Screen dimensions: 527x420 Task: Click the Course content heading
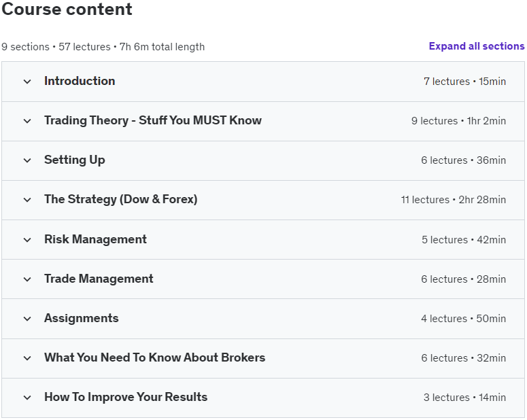[67, 9]
